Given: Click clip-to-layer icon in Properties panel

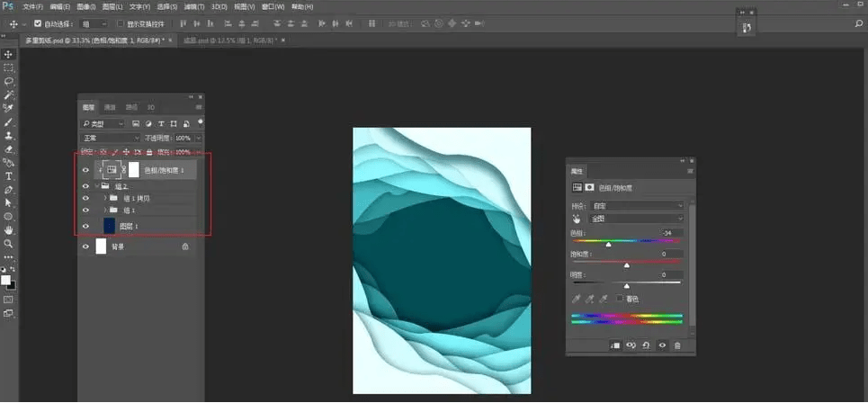Looking at the screenshot, I should tap(615, 345).
